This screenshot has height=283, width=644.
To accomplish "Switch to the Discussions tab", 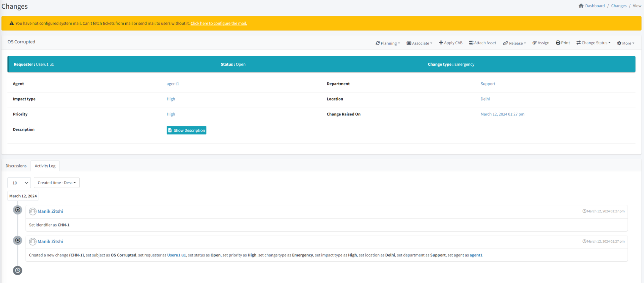I will tap(16, 166).
